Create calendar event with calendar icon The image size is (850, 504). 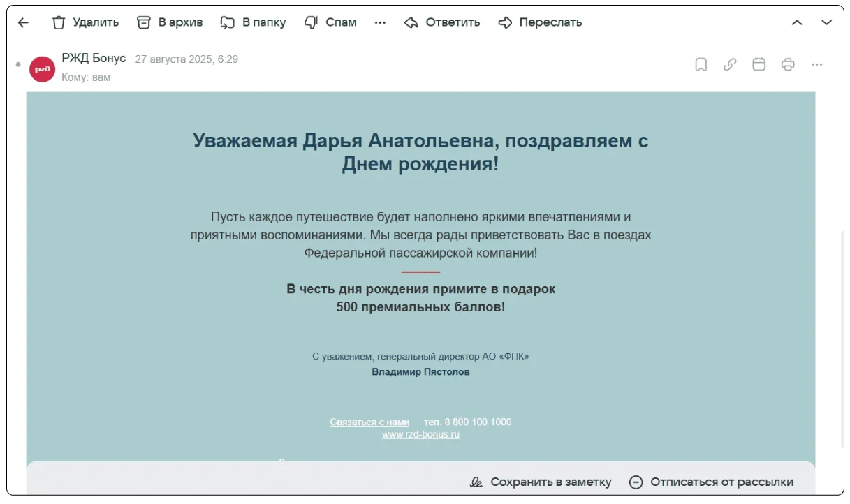pos(759,65)
